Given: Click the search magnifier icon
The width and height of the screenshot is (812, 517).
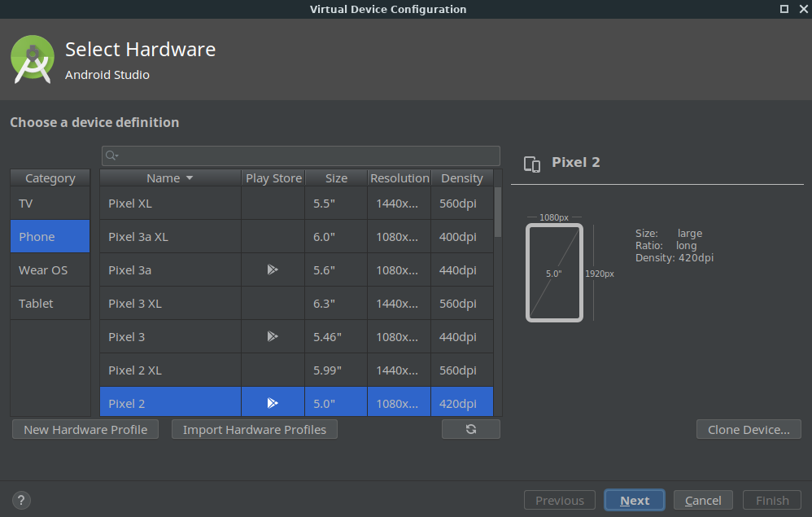Looking at the screenshot, I should point(111,156).
